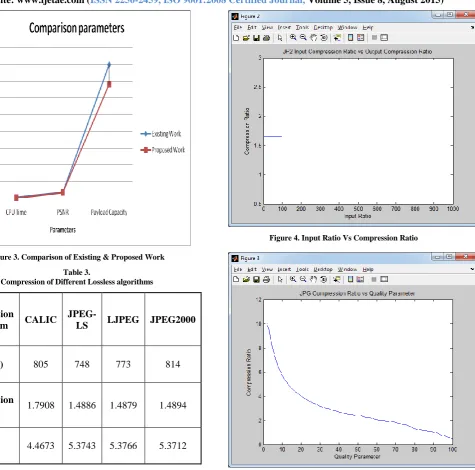
Task: Open Insert menu in Figure 2 window
Action: coord(284,27)
